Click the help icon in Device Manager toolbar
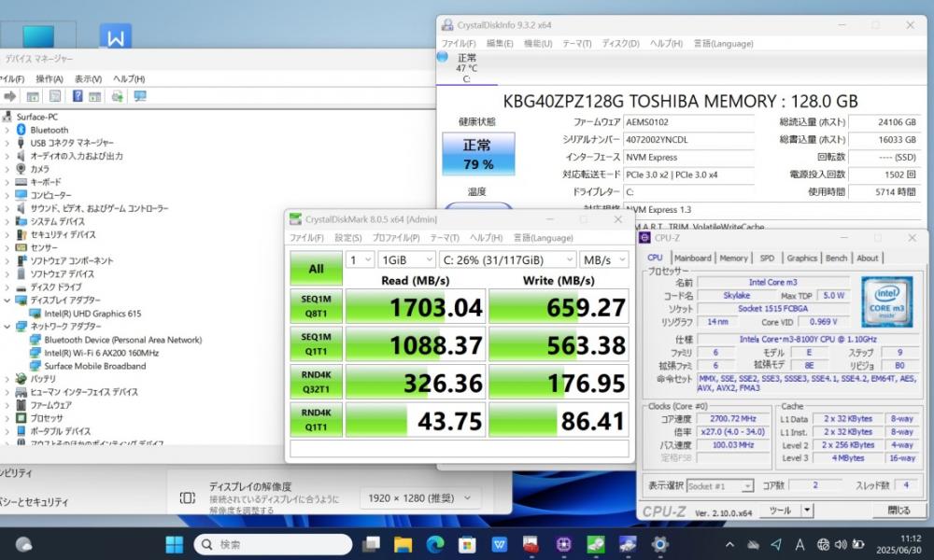The width and height of the screenshot is (934, 560). 77,96
